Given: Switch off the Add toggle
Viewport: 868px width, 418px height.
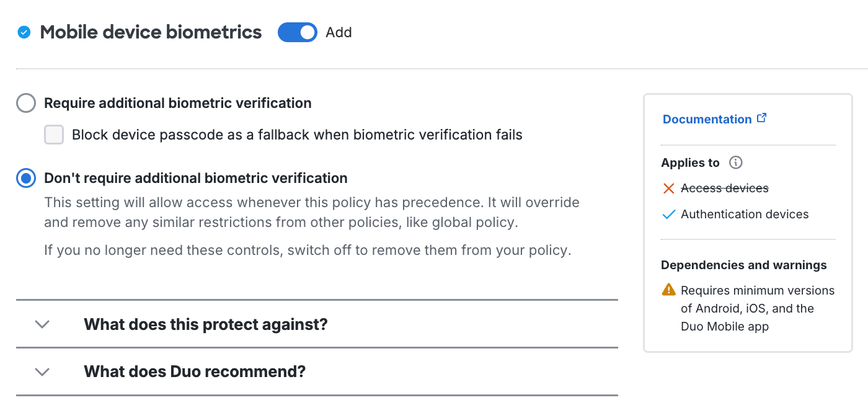Looking at the screenshot, I should click(298, 32).
